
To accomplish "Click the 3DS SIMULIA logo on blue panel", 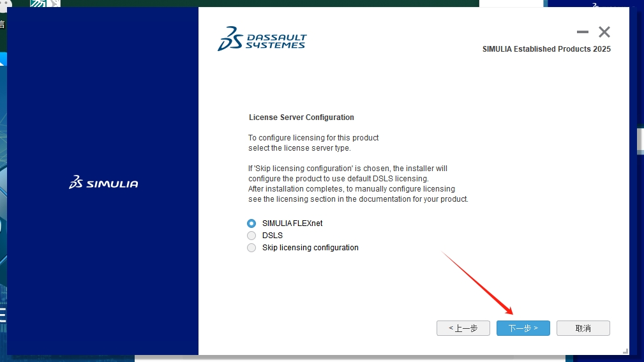I will (103, 183).
